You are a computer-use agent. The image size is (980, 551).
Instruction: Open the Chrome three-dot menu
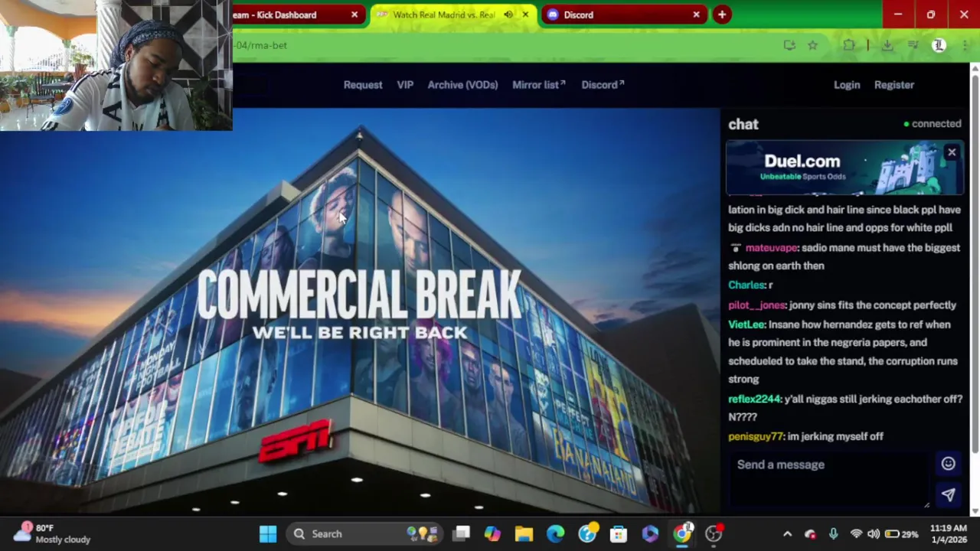pos(965,45)
